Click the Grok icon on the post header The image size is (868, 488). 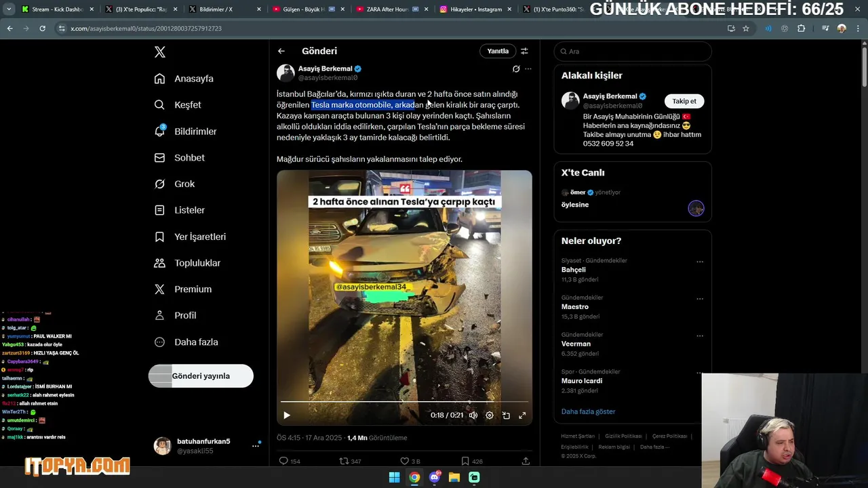516,68
